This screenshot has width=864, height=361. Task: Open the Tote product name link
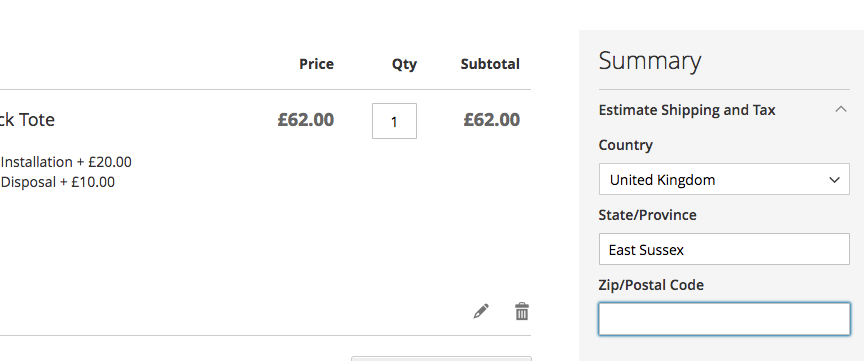click(27, 120)
